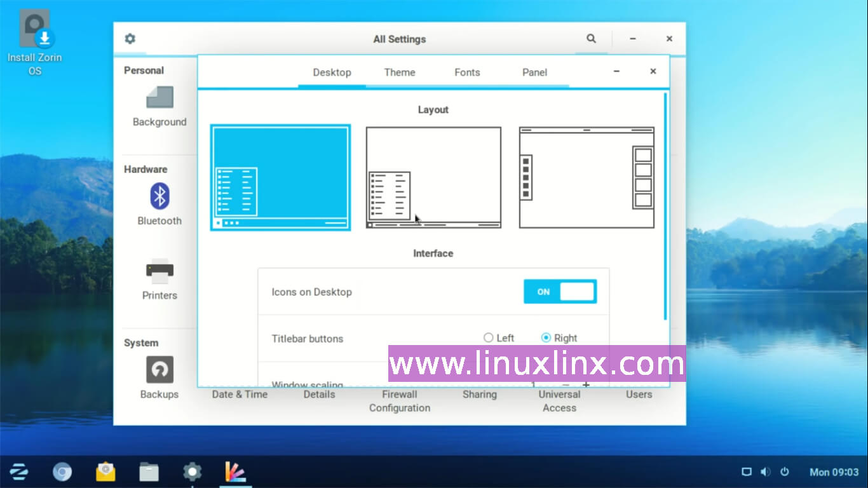This screenshot has width=868, height=488.
Task: Switch to the Theme tab
Action: (x=399, y=72)
